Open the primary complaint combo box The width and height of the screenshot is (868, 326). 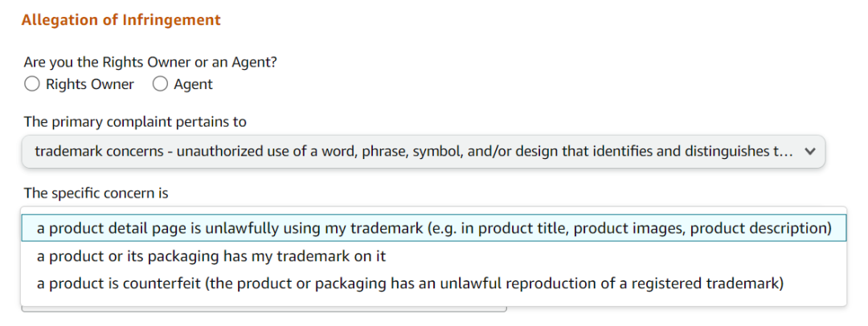[x=423, y=152]
